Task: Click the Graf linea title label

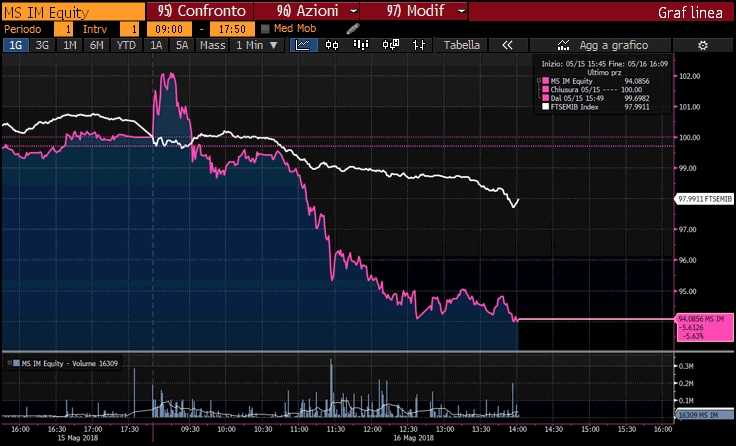Action: [690, 13]
